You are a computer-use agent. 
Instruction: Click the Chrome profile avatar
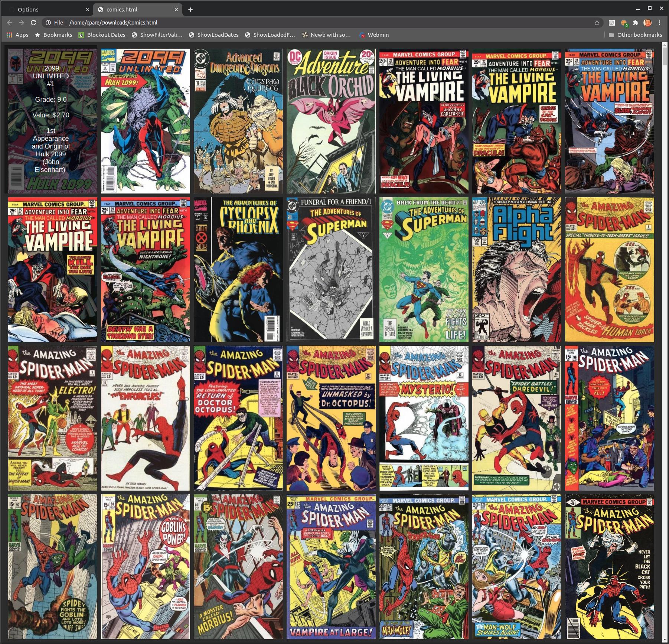[x=647, y=23]
